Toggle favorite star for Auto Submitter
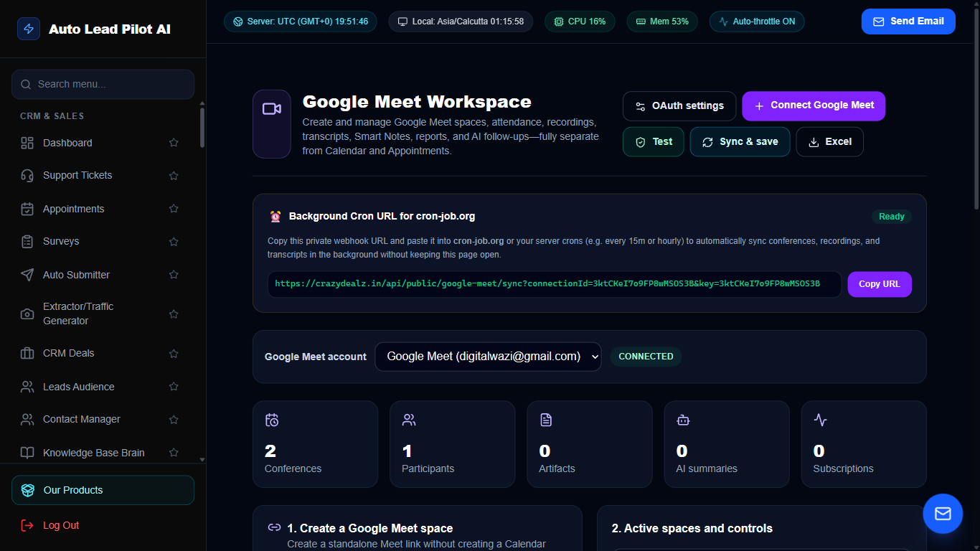The height and width of the screenshot is (551, 980). coord(174,275)
